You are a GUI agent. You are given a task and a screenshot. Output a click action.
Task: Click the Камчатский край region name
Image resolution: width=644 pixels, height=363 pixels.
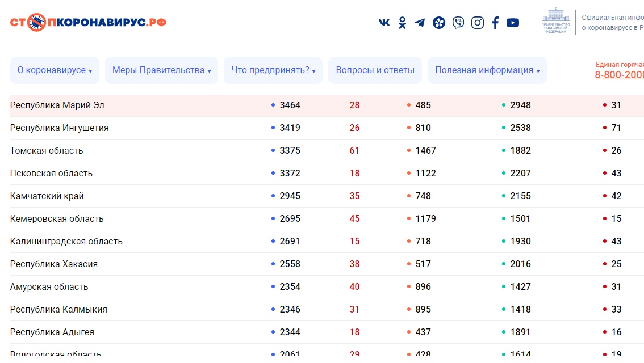pos(47,196)
